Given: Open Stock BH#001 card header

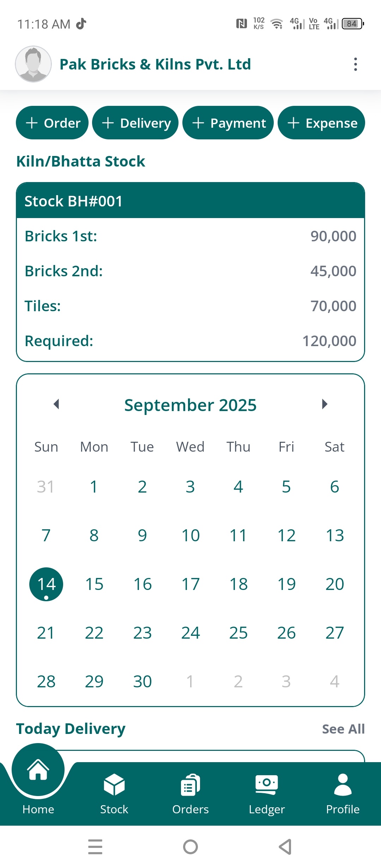Looking at the screenshot, I should pyautogui.click(x=190, y=201).
